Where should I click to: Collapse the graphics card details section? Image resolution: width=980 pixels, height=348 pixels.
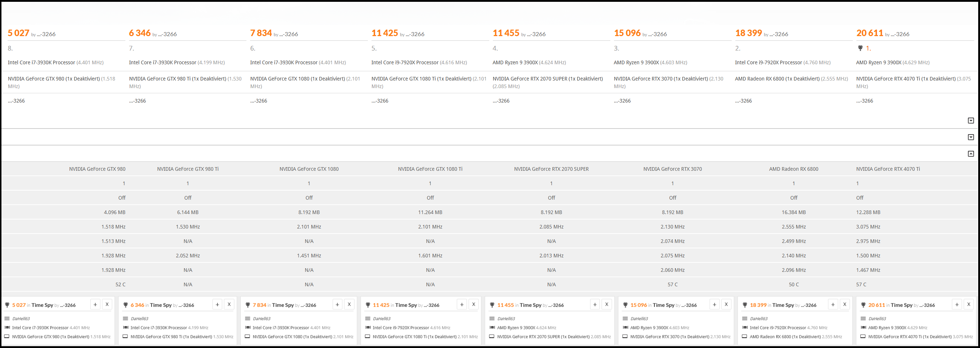point(971,154)
